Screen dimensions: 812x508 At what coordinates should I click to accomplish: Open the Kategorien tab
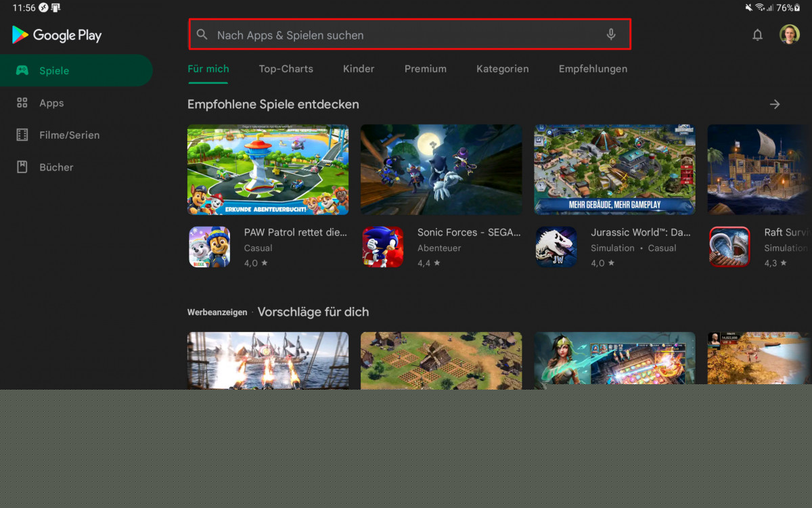pyautogui.click(x=503, y=69)
